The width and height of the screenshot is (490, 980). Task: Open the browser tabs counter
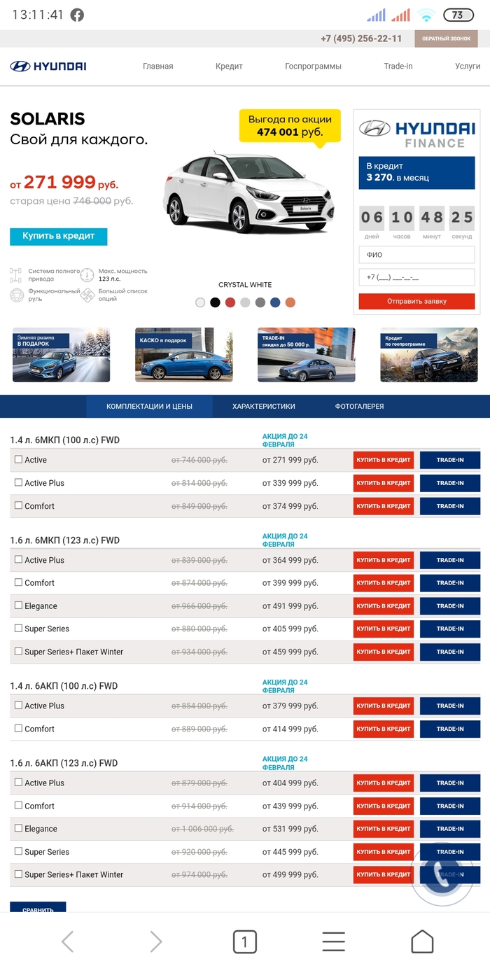click(244, 942)
